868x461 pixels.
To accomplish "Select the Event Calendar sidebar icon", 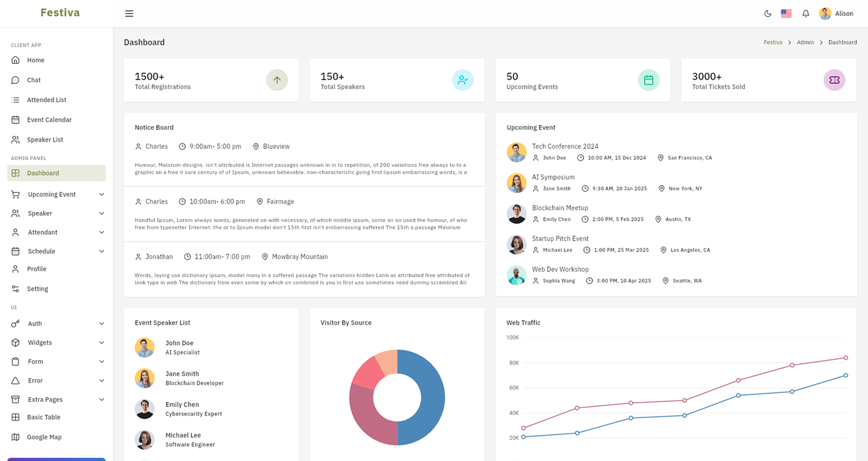I will pos(15,119).
